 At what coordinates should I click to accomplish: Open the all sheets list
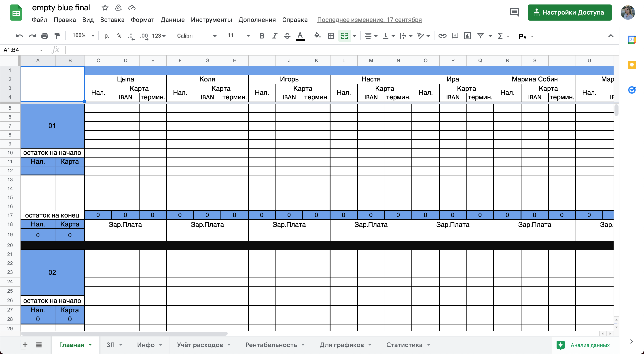point(39,345)
